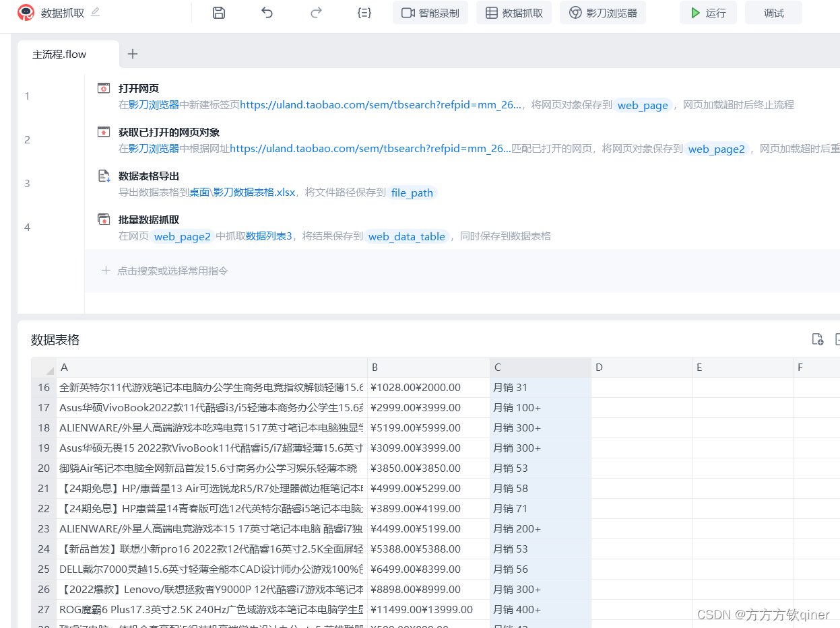Select column B header
The width and height of the screenshot is (840, 628).
pyautogui.click(x=429, y=368)
